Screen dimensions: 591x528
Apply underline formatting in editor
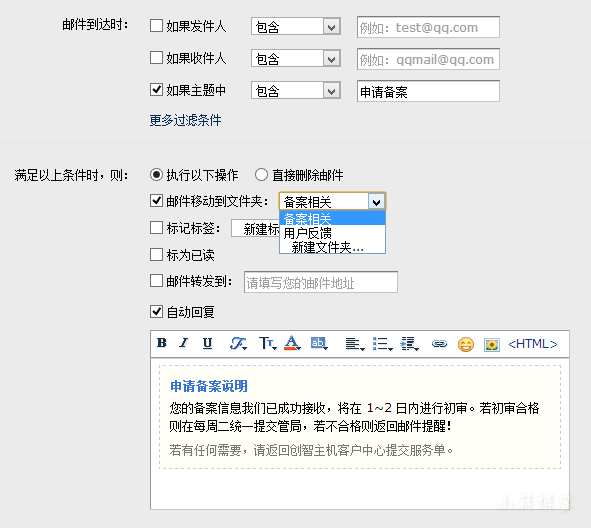click(207, 343)
